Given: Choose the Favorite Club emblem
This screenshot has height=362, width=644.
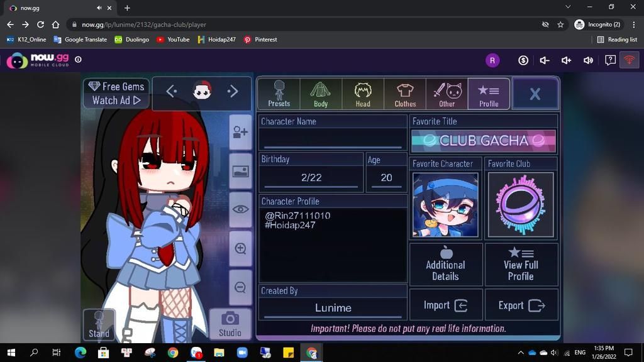Looking at the screenshot, I should [x=521, y=205].
